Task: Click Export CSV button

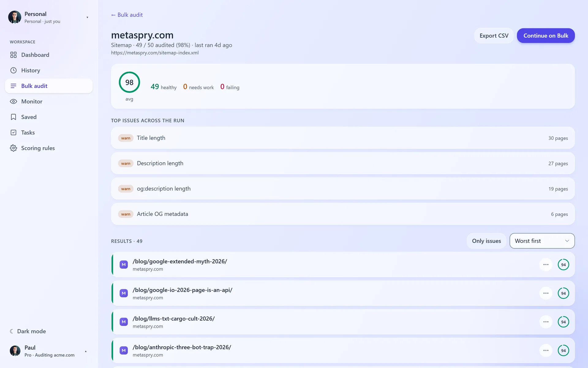Action: point(494,36)
